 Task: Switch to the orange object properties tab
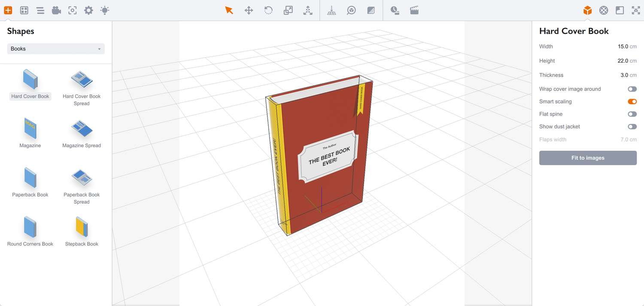pos(587,10)
